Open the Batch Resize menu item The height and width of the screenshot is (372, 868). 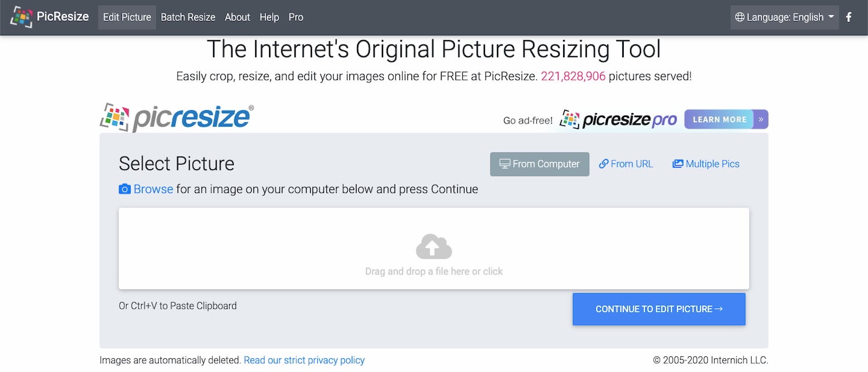tap(188, 17)
